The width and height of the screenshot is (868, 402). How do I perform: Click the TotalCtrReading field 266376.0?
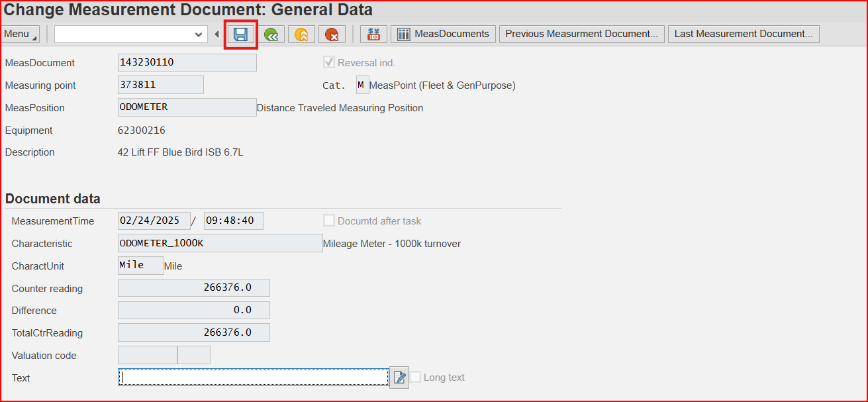[x=194, y=332]
